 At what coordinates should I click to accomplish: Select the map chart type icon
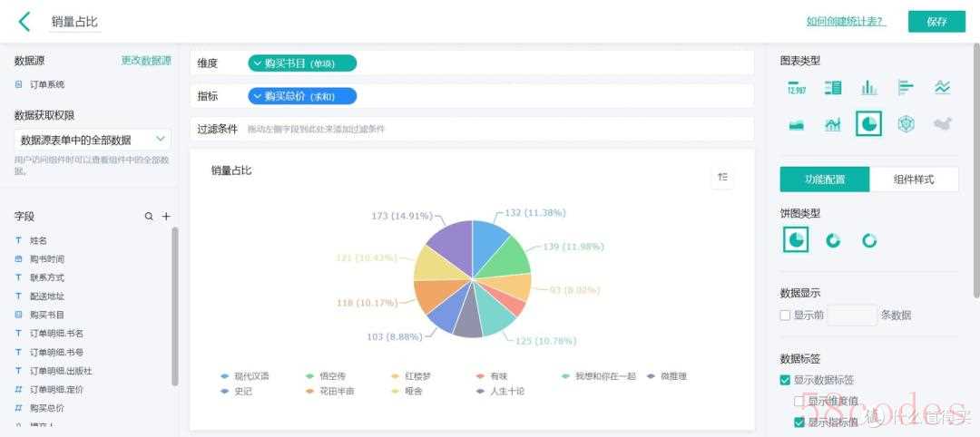coord(942,124)
